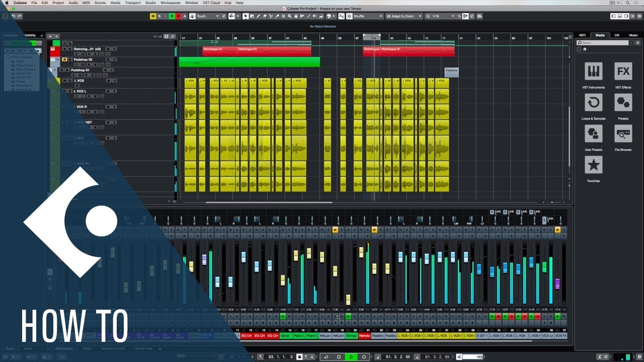Select the Erase tool

point(265,16)
